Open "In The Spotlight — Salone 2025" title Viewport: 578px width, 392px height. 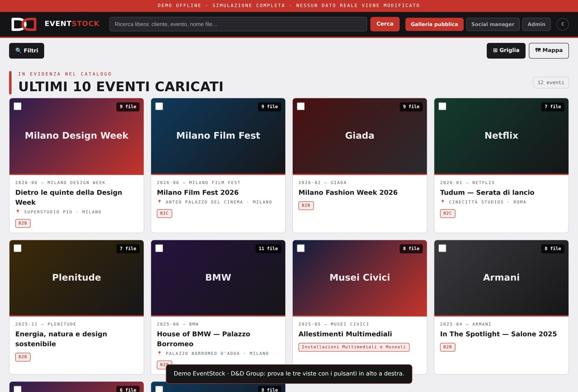(x=498, y=334)
